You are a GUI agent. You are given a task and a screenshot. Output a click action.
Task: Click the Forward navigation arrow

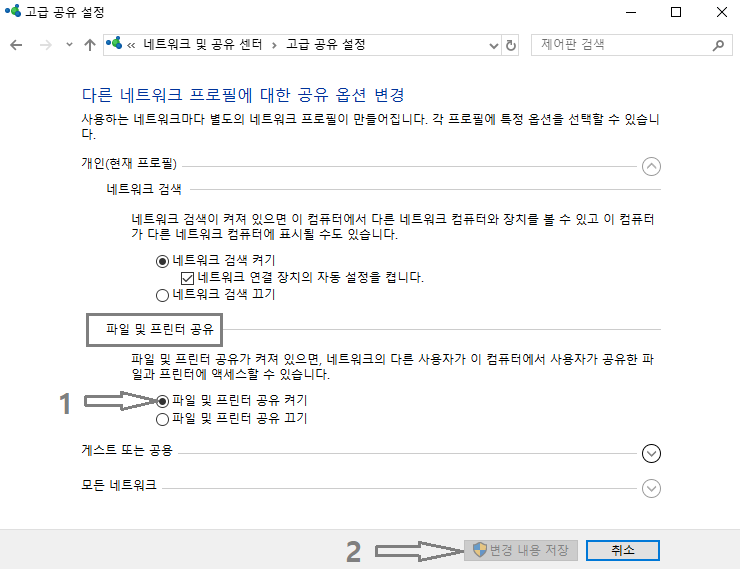click(46, 45)
